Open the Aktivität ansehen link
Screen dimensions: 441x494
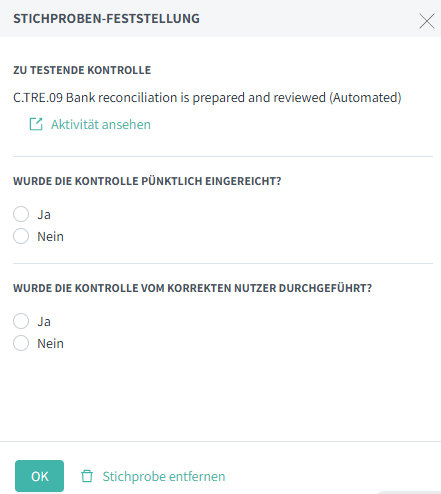pyautogui.click(x=101, y=124)
